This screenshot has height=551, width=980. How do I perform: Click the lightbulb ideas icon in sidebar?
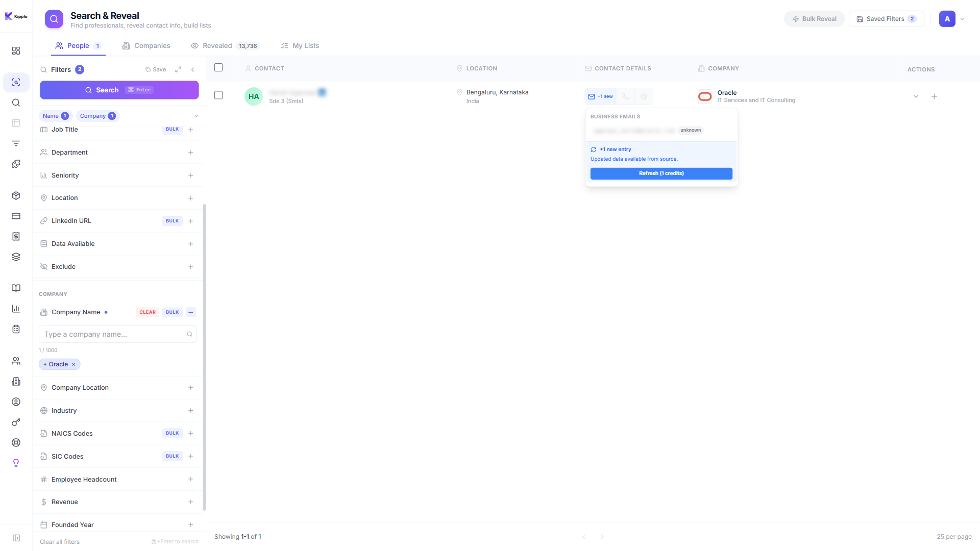coord(16,463)
